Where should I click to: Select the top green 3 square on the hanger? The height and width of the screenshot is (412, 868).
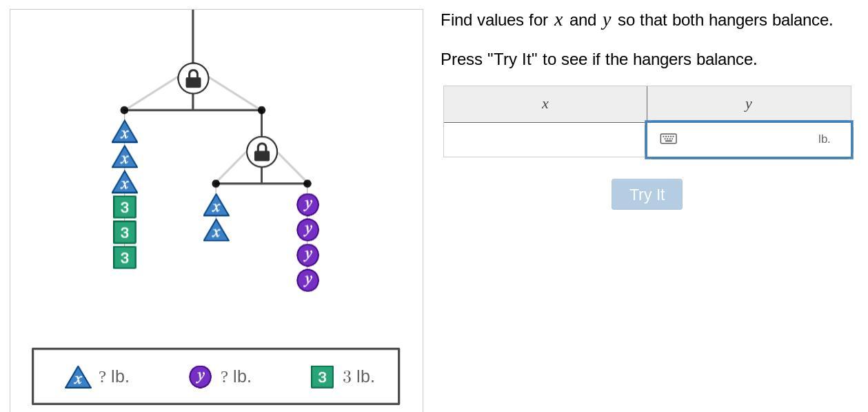click(x=125, y=207)
